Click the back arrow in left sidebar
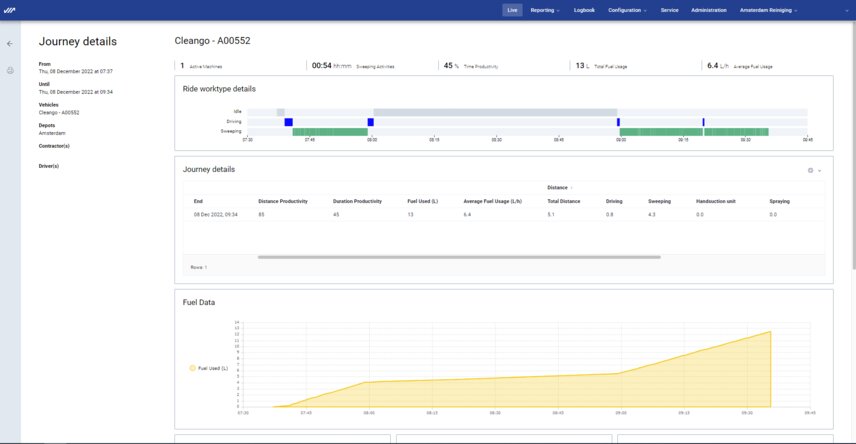The image size is (856, 444). click(x=10, y=44)
